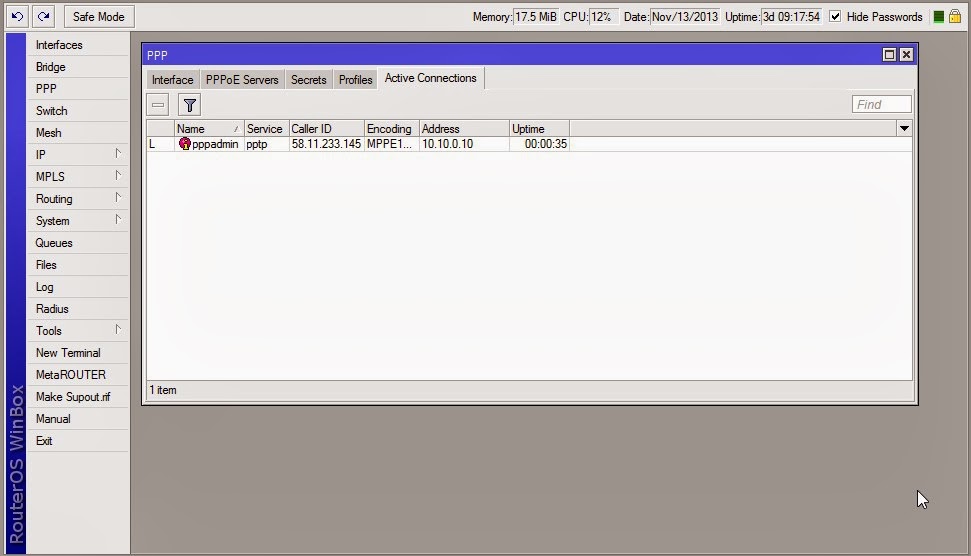The height and width of the screenshot is (556, 971).
Task: Toggle the Hide Passwords checkbox
Action: [835, 17]
